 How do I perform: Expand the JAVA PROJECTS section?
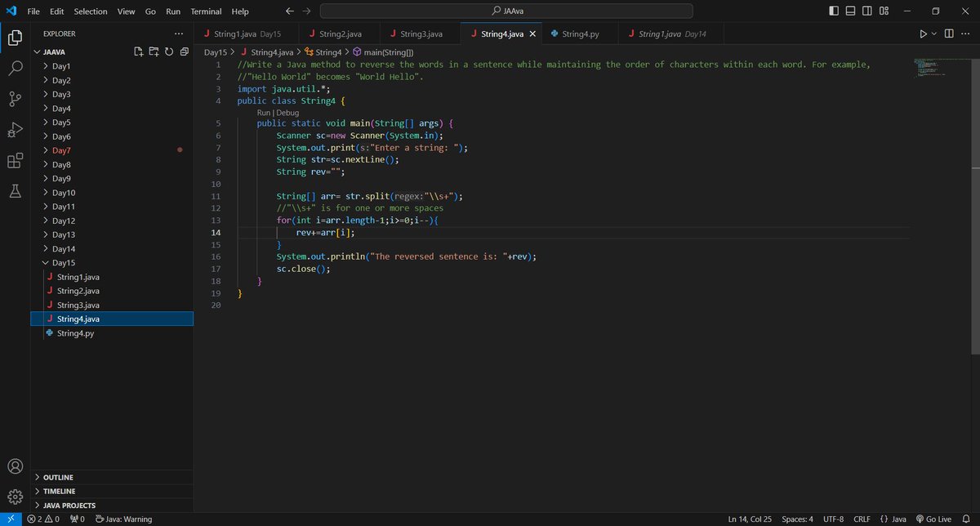113,505
